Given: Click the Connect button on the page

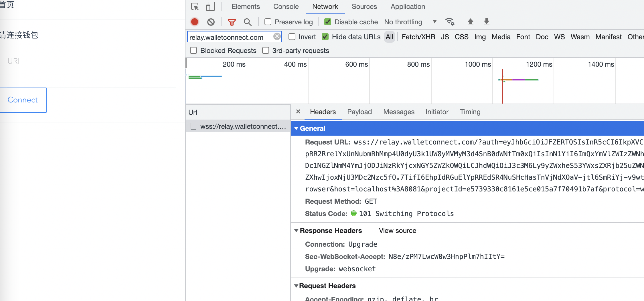Looking at the screenshot, I should [23, 100].
